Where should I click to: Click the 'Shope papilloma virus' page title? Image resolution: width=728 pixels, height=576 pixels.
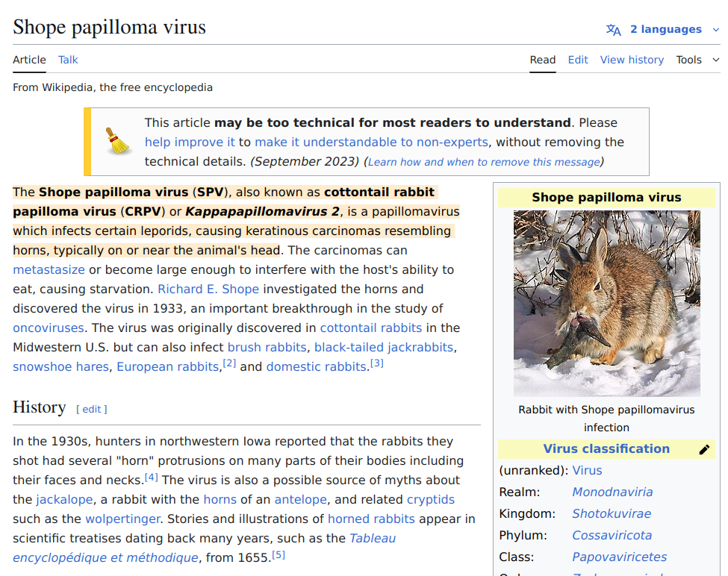[109, 28]
